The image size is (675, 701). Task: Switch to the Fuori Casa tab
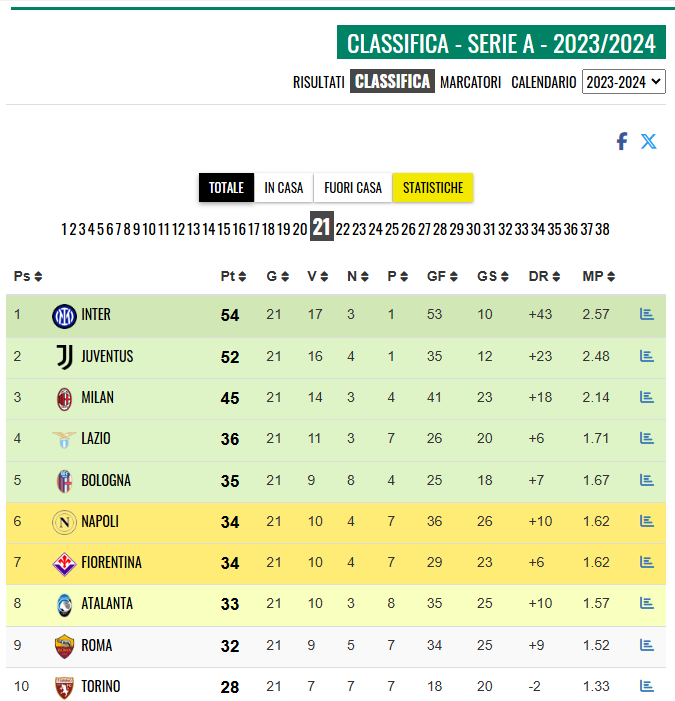tap(353, 188)
